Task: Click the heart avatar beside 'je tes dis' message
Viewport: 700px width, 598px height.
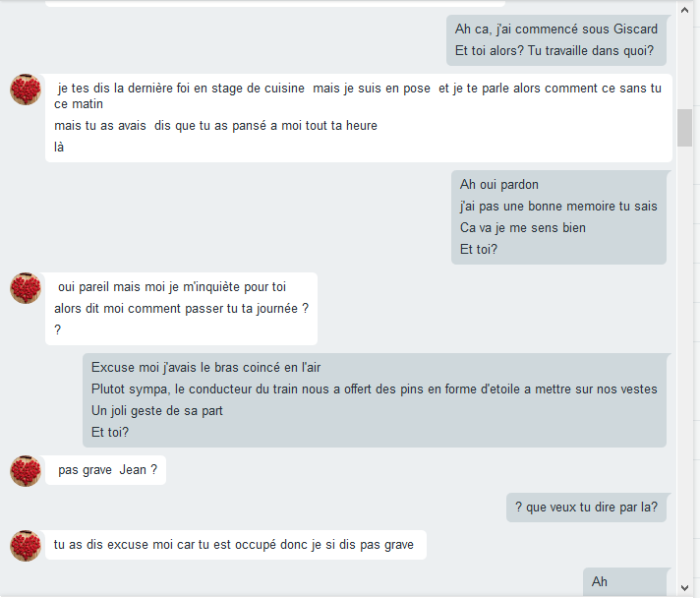Action: click(26, 90)
